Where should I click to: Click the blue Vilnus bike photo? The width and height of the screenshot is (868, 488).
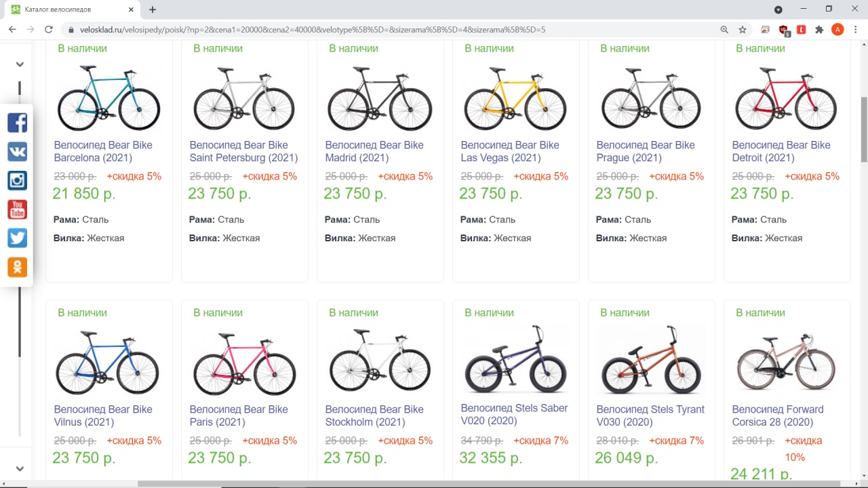107,363
